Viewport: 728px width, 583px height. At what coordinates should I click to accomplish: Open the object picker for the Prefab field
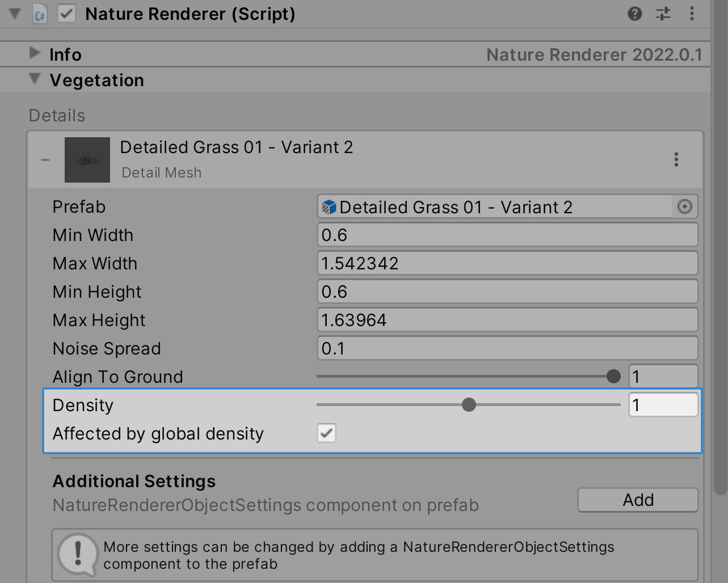click(684, 207)
